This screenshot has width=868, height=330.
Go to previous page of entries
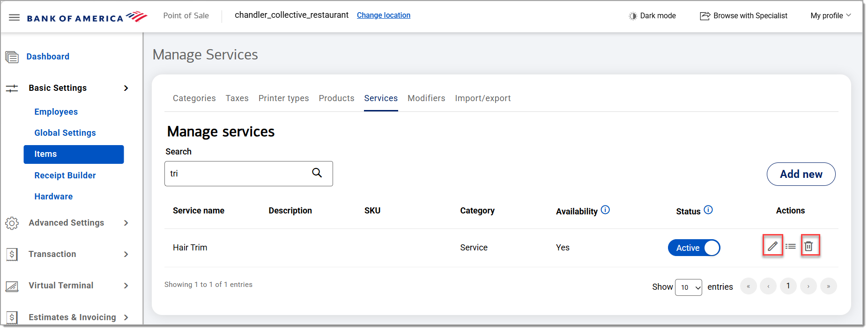pos(768,286)
